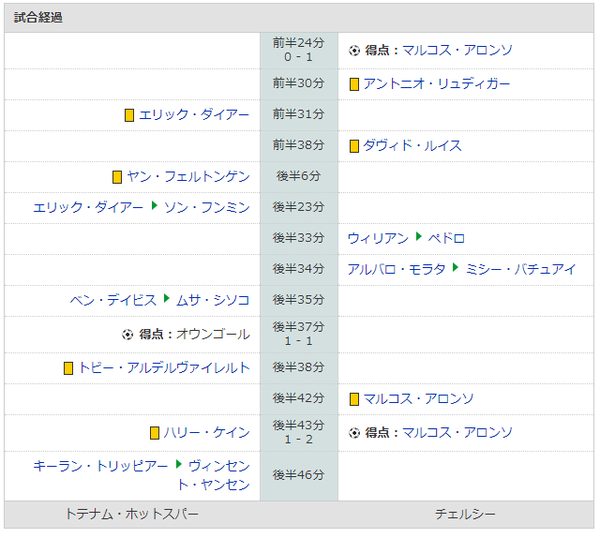Select the 後半33分 time cell
The image size is (600, 538).
pyautogui.click(x=298, y=239)
